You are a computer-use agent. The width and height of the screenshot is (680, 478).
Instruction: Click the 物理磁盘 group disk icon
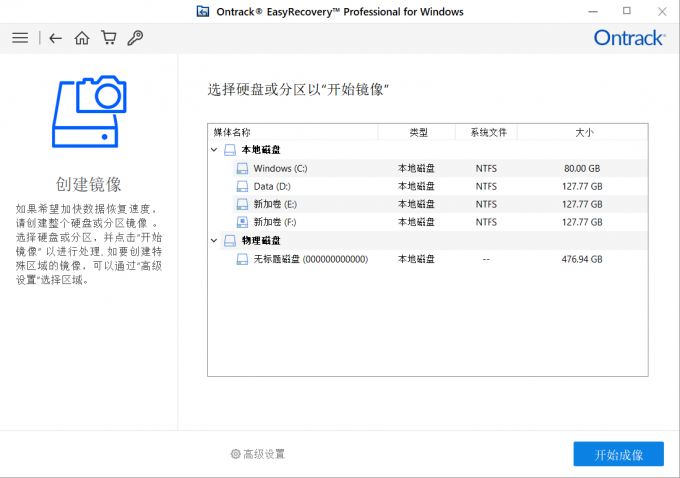click(x=230, y=241)
